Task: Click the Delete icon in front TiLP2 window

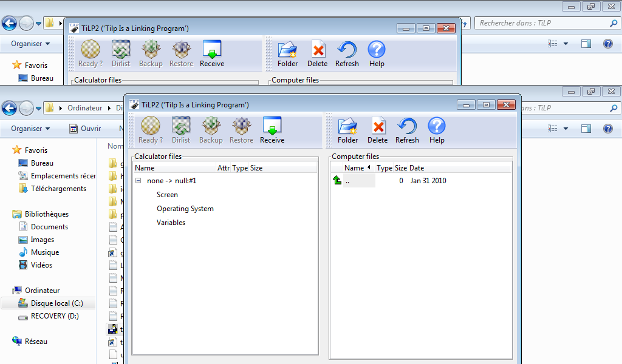Action: [377, 130]
